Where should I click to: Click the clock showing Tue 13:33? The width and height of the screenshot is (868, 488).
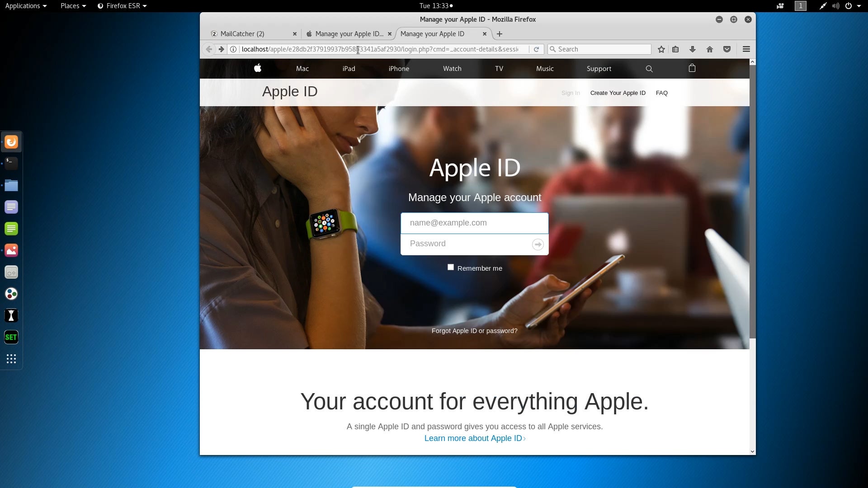436,6
